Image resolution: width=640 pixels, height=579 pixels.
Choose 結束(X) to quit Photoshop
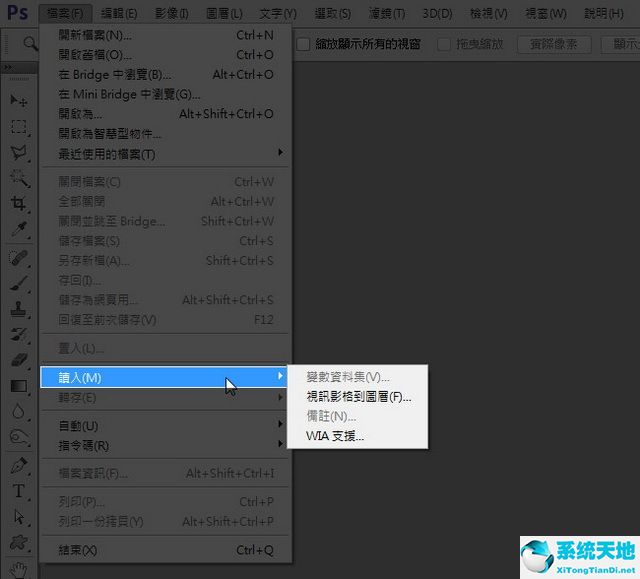point(166,550)
